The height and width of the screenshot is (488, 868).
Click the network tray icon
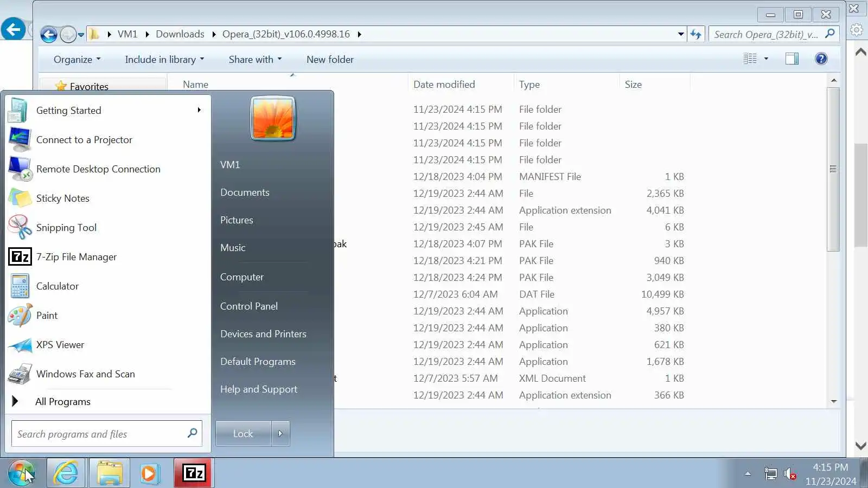(x=770, y=474)
